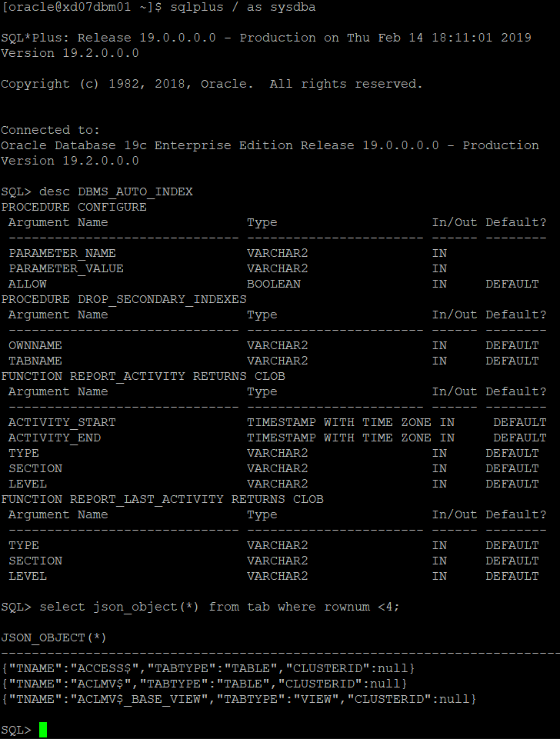Click ACTIVITY_START argument

coord(62,423)
